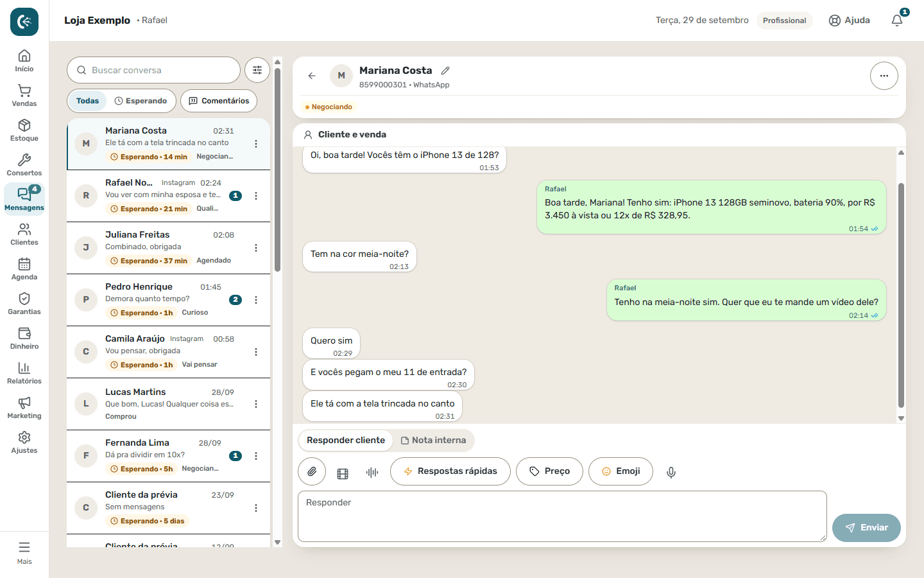Open the Ajuda help link
Viewport: 924px width, 578px height.
tap(850, 21)
